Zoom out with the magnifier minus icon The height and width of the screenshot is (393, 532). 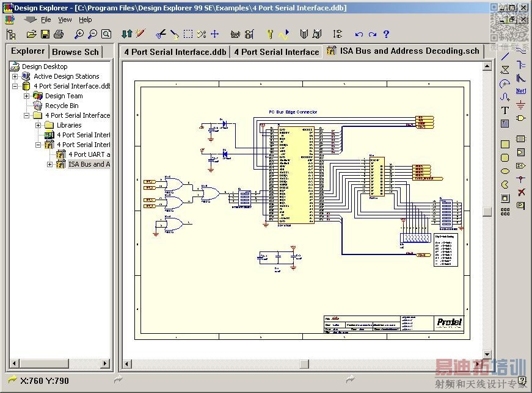click(x=92, y=34)
